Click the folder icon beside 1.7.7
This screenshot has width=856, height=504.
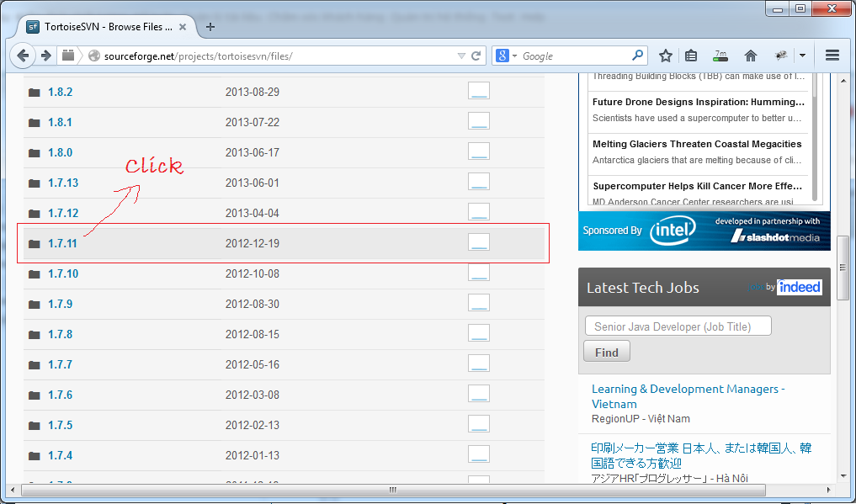35,365
